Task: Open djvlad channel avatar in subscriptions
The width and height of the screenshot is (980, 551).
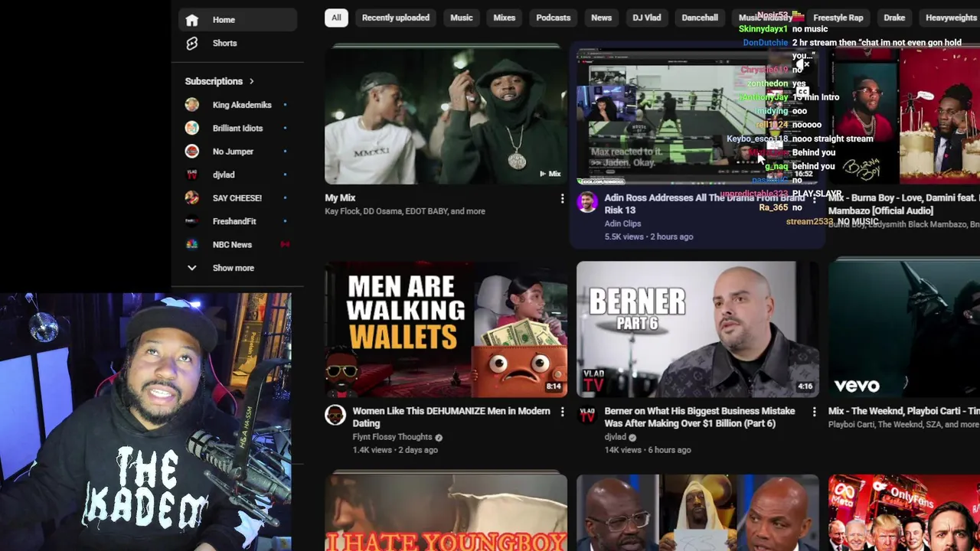Action: (192, 174)
